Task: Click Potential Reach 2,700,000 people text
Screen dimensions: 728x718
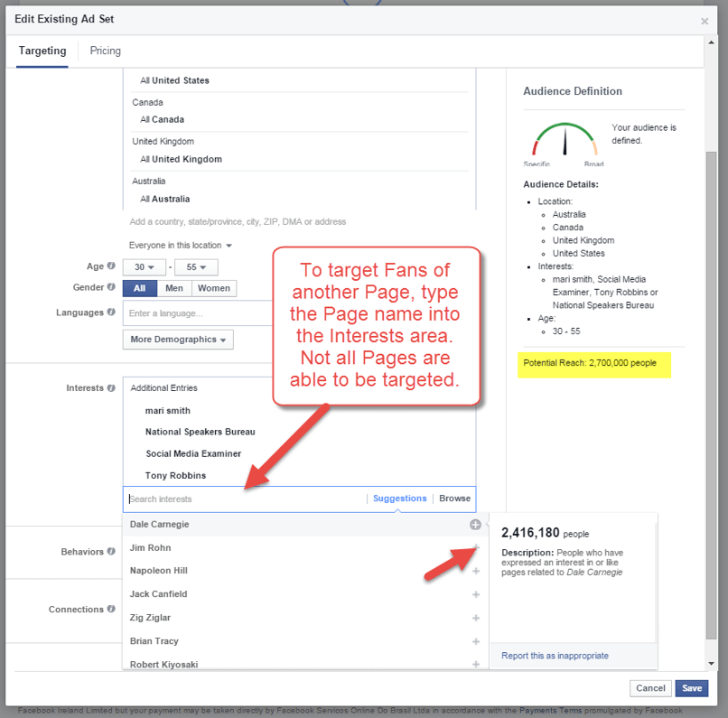Action: point(590,363)
